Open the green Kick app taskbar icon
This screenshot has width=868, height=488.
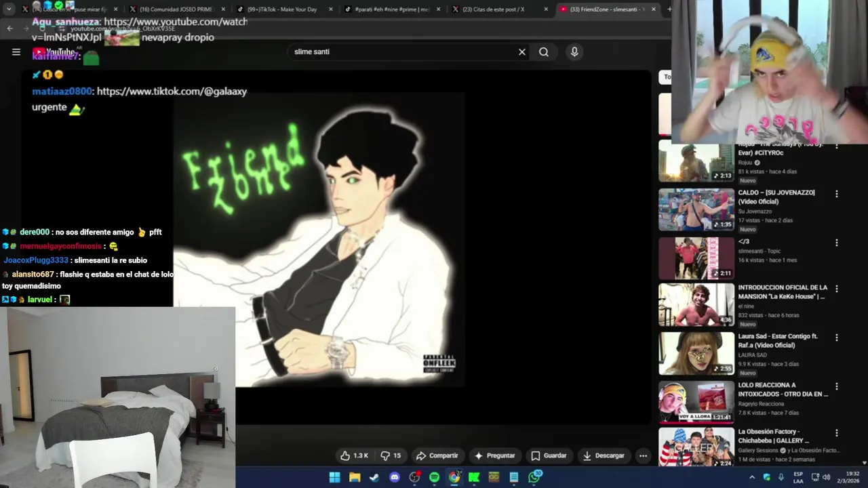click(474, 477)
